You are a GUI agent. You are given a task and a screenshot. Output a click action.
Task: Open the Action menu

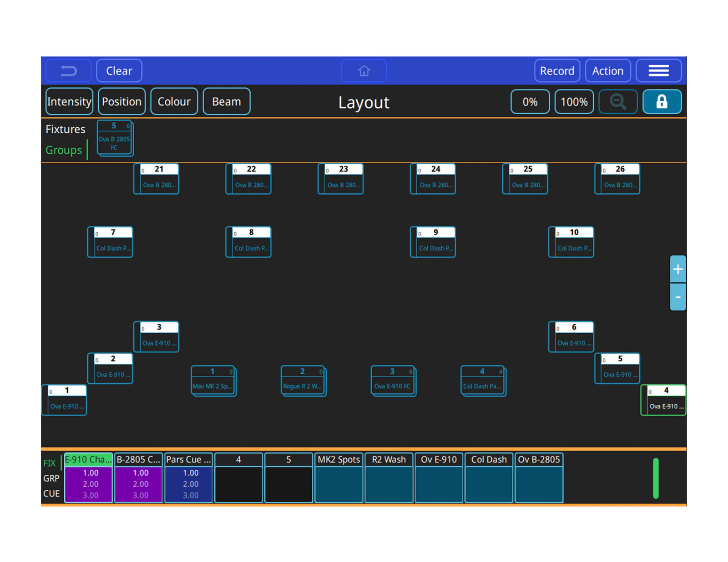608,71
